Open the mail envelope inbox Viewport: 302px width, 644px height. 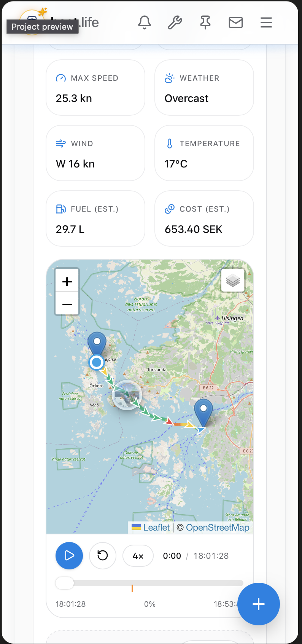[236, 23]
